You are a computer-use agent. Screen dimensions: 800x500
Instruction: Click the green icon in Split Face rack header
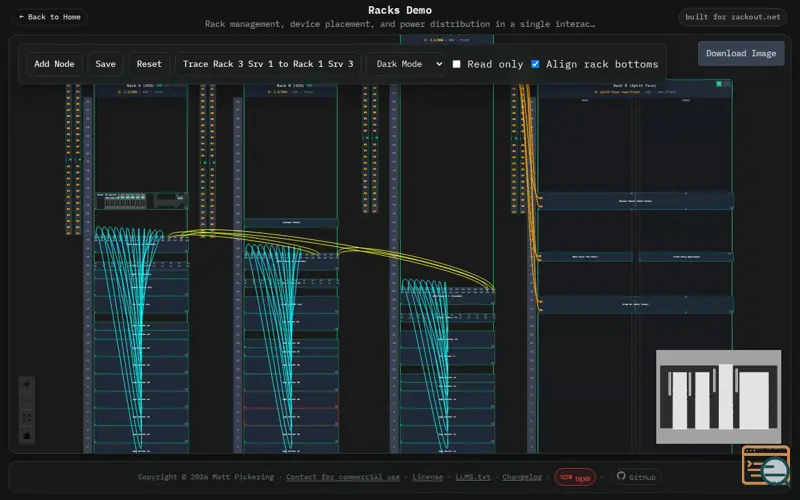point(719,84)
